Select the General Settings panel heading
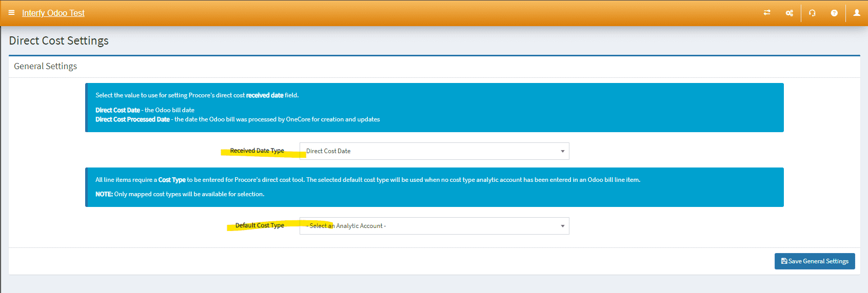Viewport: 868px width, 293px height. pos(45,67)
